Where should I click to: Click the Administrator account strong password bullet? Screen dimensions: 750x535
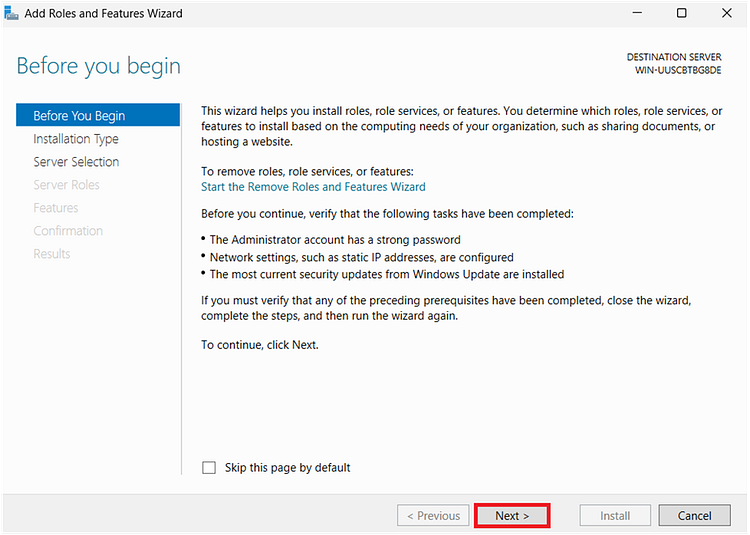pyautogui.click(x=335, y=240)
